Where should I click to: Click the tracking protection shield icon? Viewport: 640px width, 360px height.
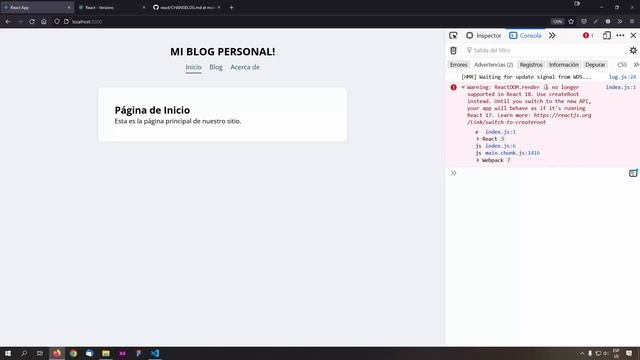click(57, 21)
